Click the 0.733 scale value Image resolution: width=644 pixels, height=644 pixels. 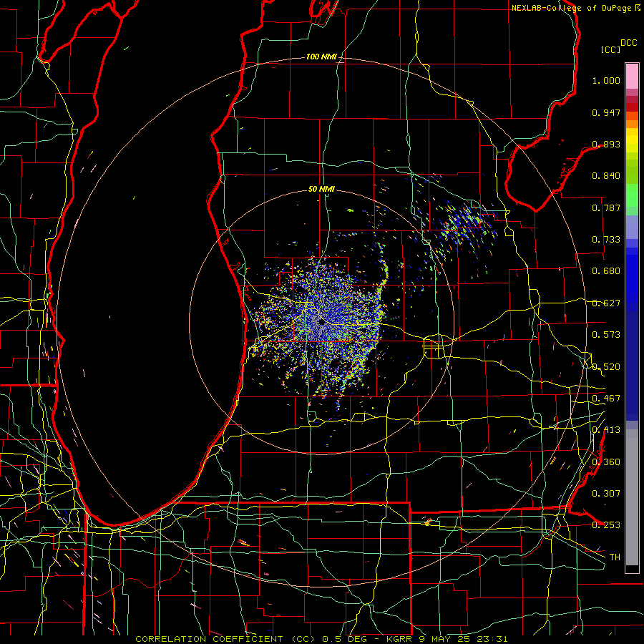606,240
